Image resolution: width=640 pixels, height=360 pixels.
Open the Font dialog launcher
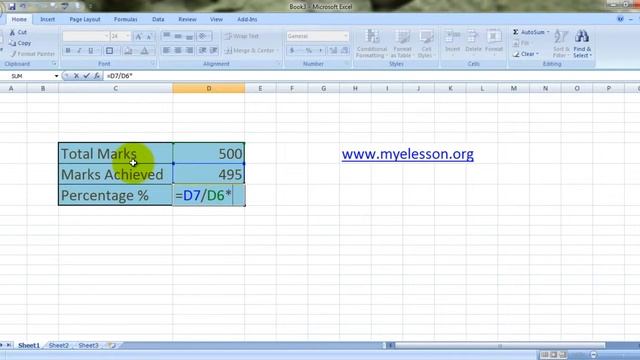[x=153, y=64]
